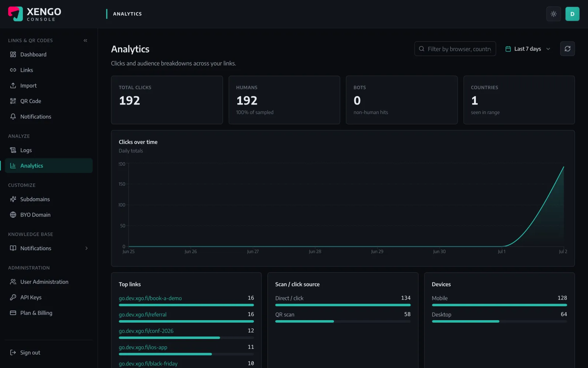Click the Direct / click progress bar

click(x=343, y=305)
